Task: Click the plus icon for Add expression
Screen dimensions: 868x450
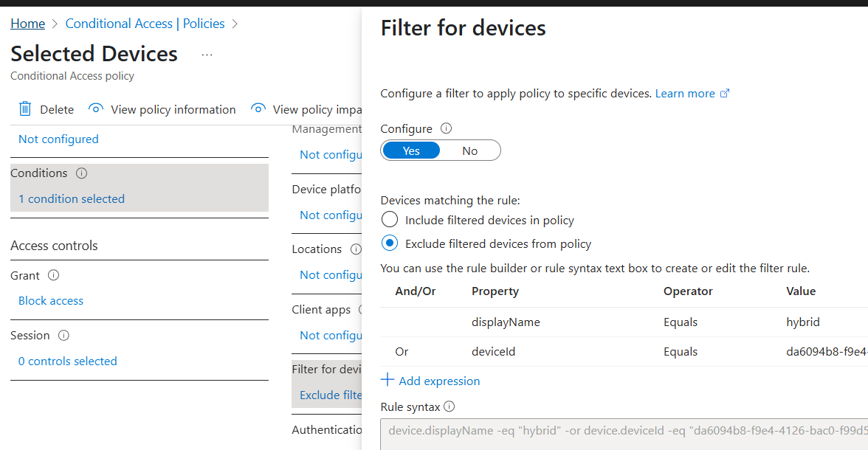Action: pyautogui.click(x=387, y=380)
